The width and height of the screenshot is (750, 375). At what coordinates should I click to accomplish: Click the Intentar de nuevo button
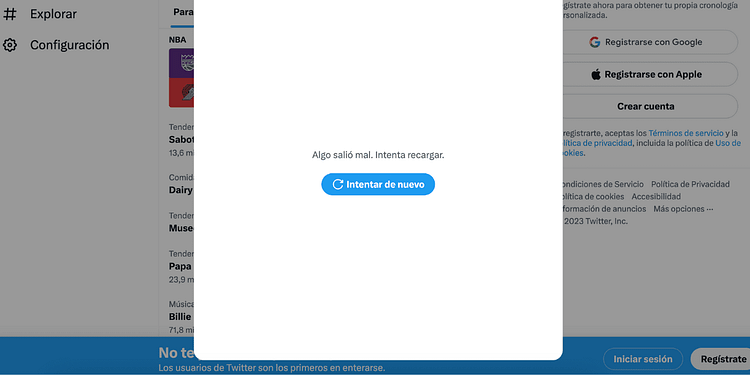coord(378,184)
